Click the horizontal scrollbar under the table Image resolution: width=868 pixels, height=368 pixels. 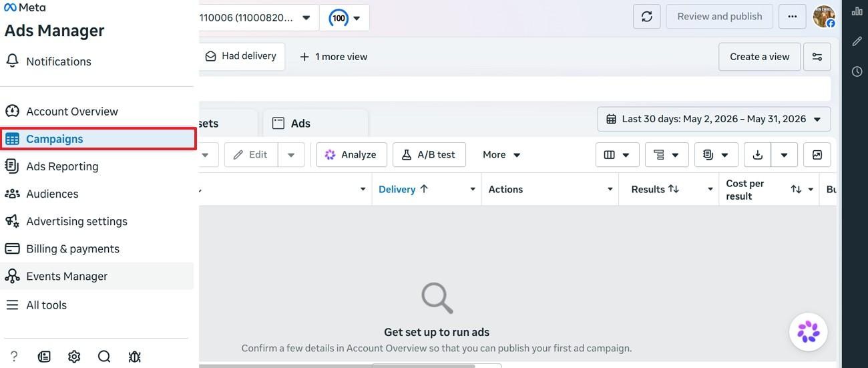337,366
